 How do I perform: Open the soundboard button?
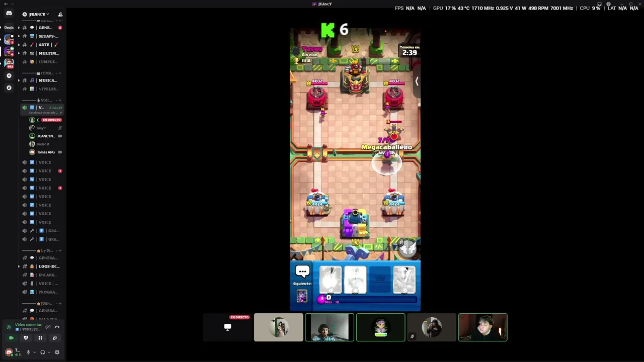point(55,338)
